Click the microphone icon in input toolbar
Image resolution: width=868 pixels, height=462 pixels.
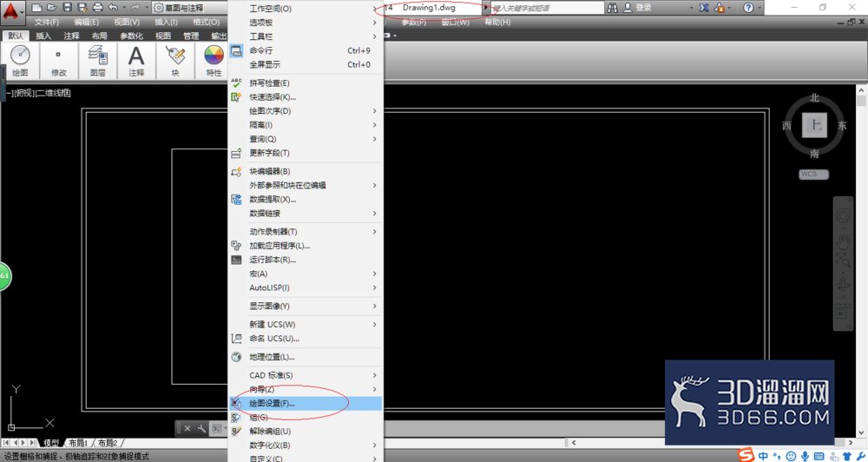[805, 456]
